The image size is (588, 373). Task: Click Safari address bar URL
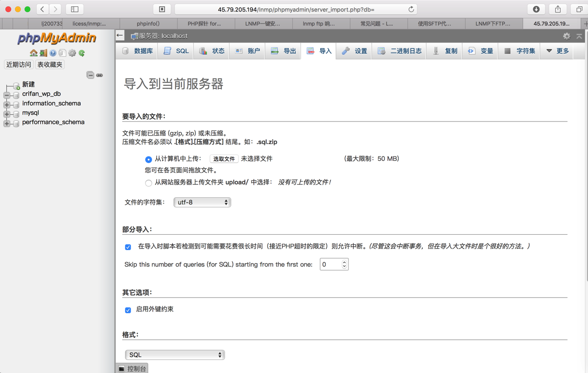point(296,9)
